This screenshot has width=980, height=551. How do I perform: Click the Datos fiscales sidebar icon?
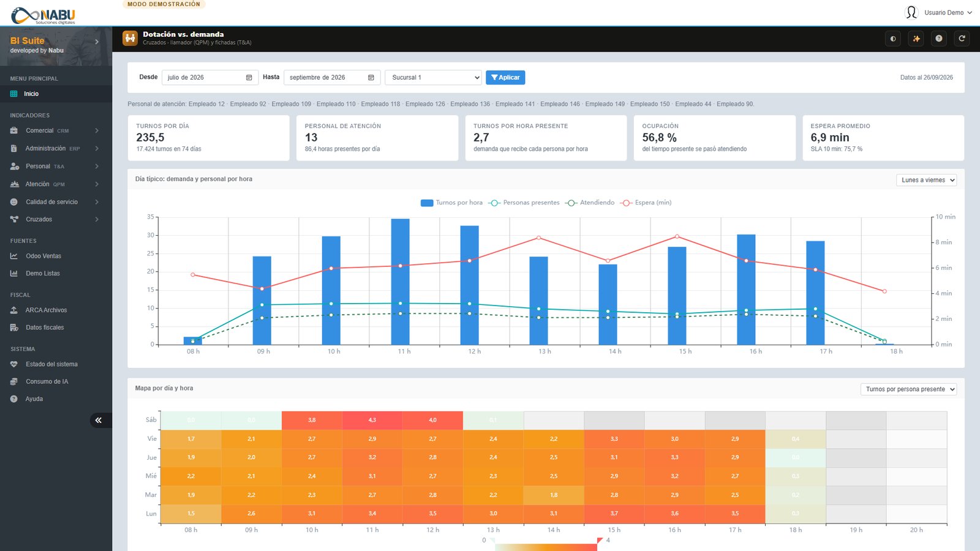click(14, 328)
